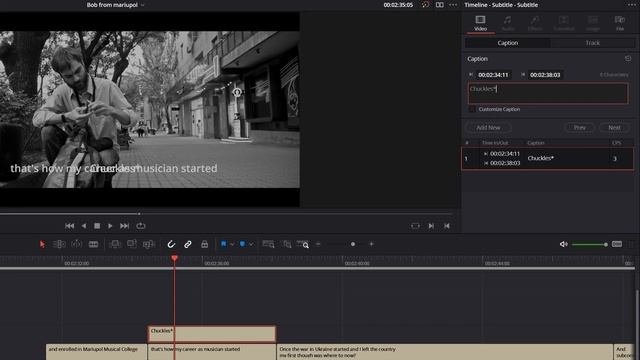Viewport: 640px width, 360px height.
Task: Click the Overwrite Clip toolbar icon
Action: [x=132, y=244]
